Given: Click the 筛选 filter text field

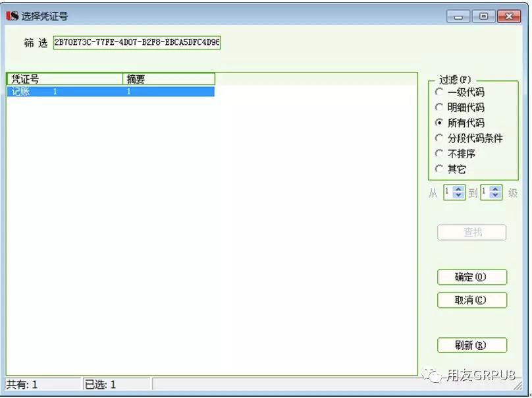Looking at the screenshot, I should point(137,42).
